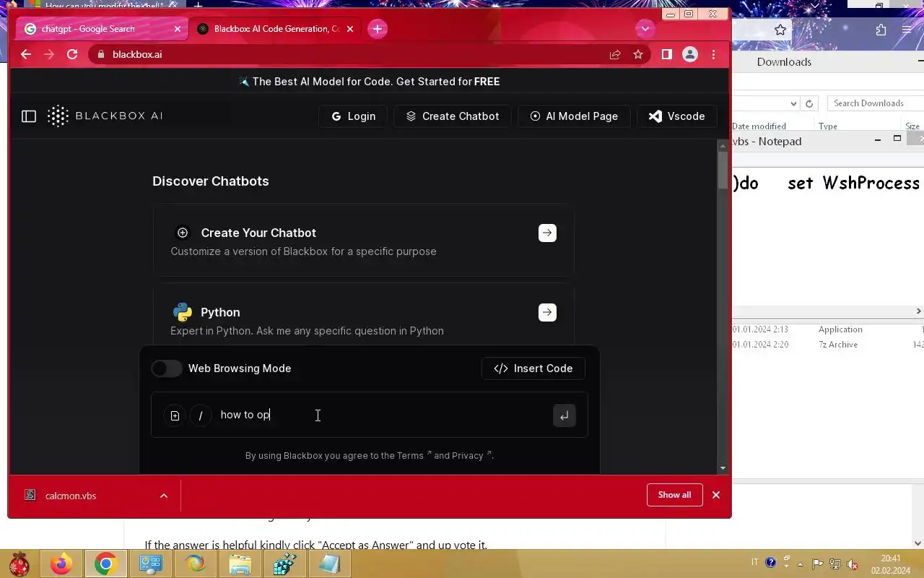Screen dimensions: 924x578
Task: Click the slash command icon in prompt box
Action: point(201,415)
